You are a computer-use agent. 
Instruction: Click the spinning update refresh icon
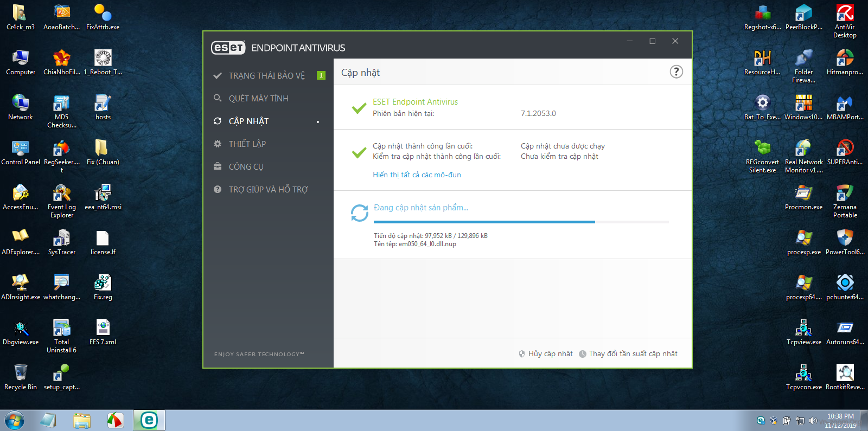(359, 213)
